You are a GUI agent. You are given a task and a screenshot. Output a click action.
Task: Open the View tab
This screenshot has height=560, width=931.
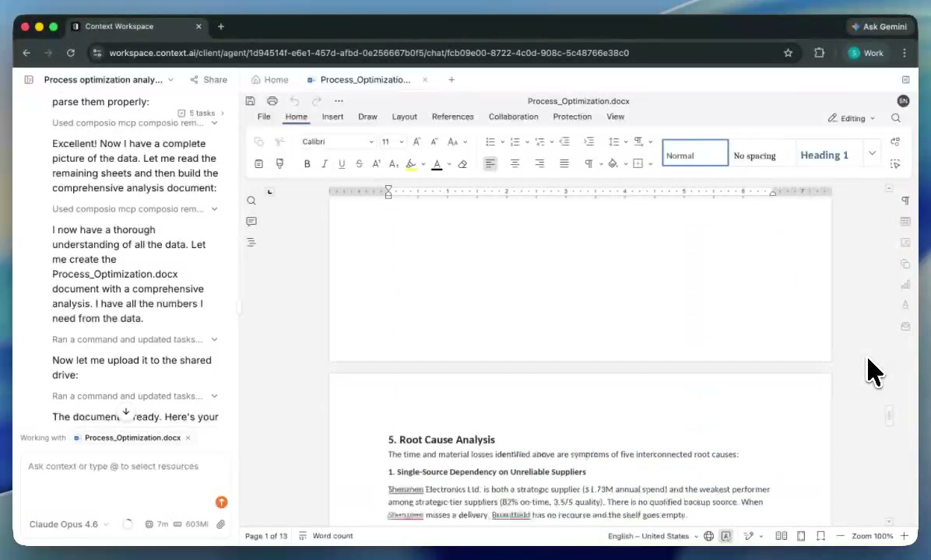[x=615, y=117]
